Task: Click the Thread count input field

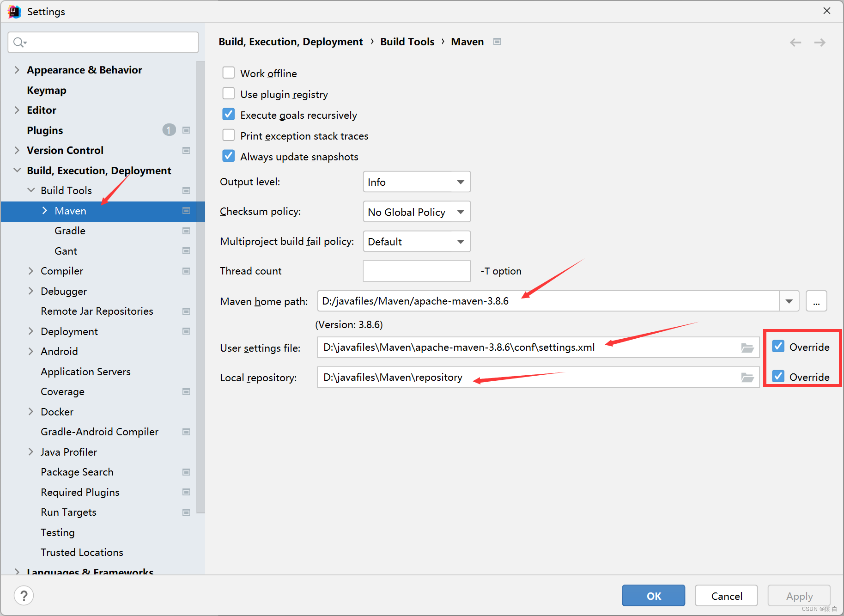Action: [417, 271]
